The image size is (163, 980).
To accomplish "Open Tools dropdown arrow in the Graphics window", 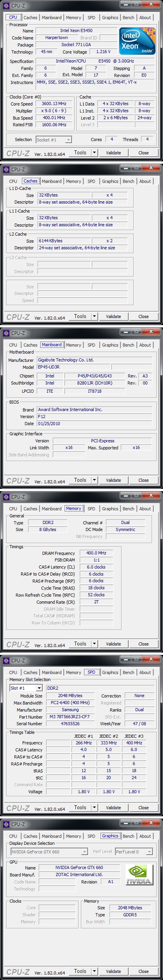I will (x=94, y=971).
